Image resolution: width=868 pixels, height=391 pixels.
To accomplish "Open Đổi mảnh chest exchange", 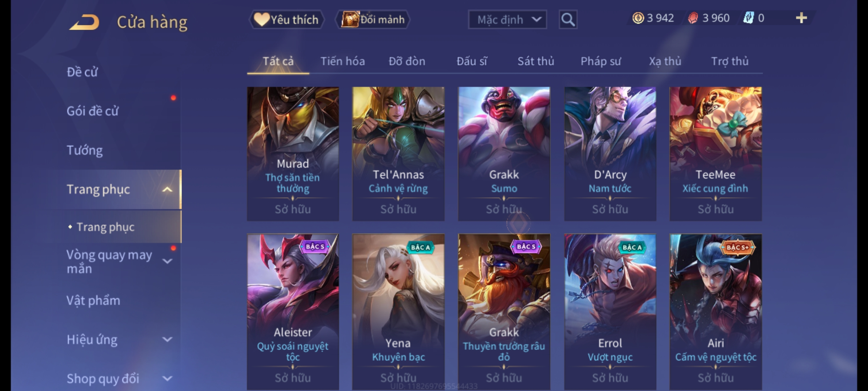I will [x=373, y=20].
